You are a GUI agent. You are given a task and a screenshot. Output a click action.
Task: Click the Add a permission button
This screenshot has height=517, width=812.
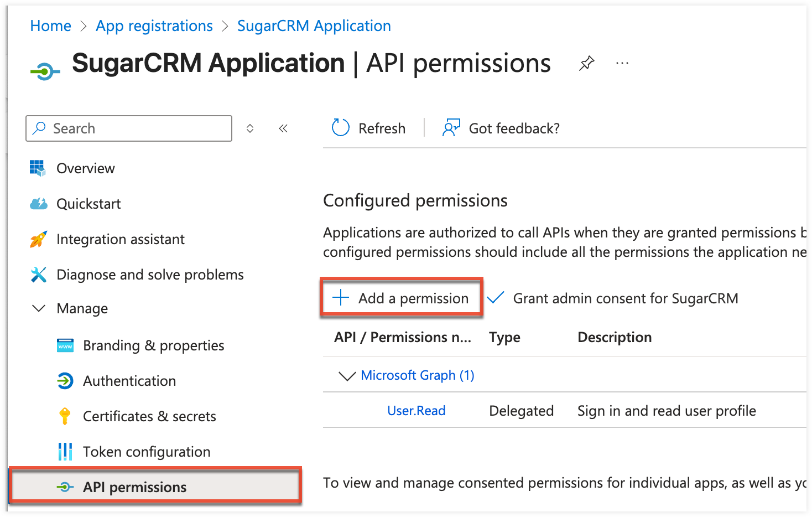tap(402, 298)
